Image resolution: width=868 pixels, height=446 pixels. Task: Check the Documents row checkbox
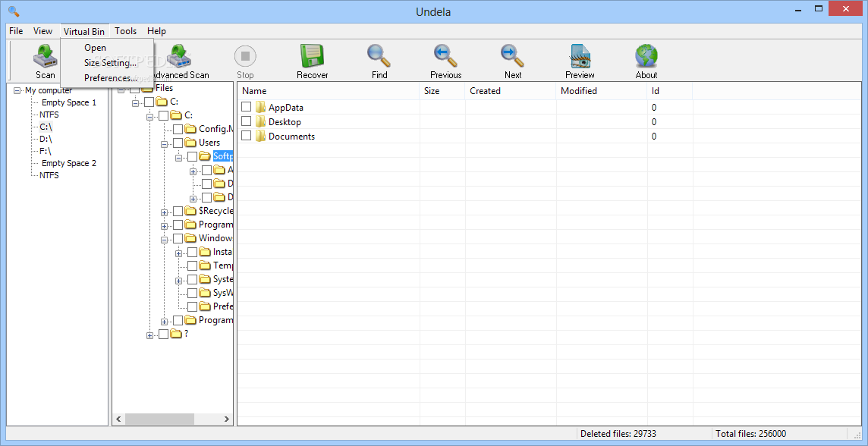(247, 136)
